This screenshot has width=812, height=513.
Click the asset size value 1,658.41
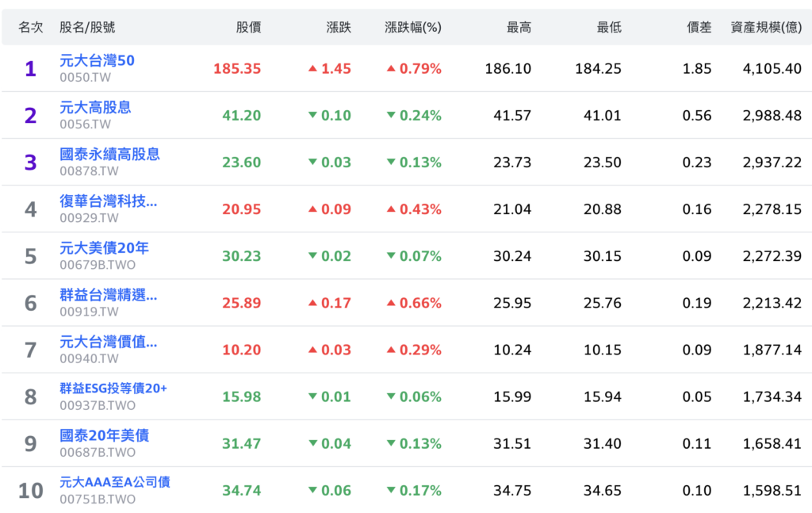point(772,444)
